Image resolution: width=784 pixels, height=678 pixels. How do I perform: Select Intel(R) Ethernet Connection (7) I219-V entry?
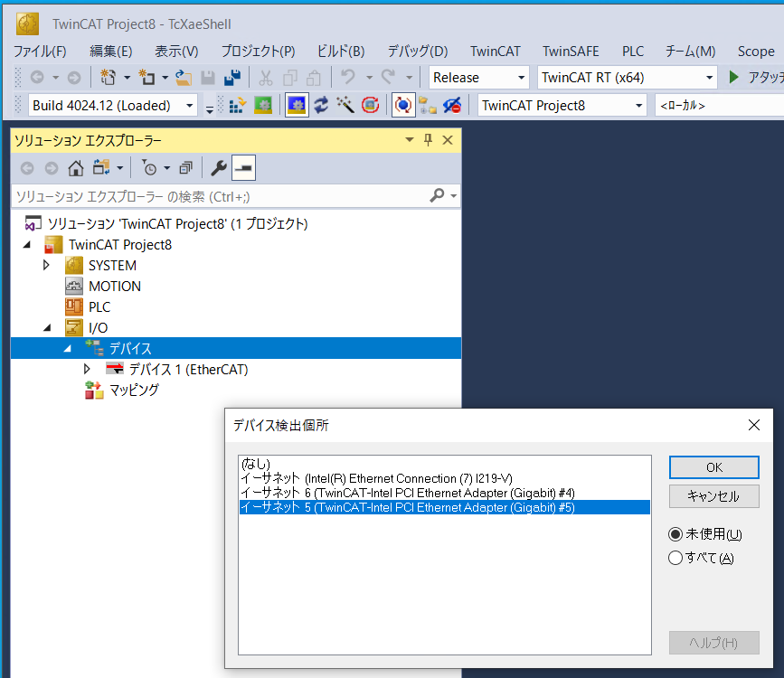point(445,478)
